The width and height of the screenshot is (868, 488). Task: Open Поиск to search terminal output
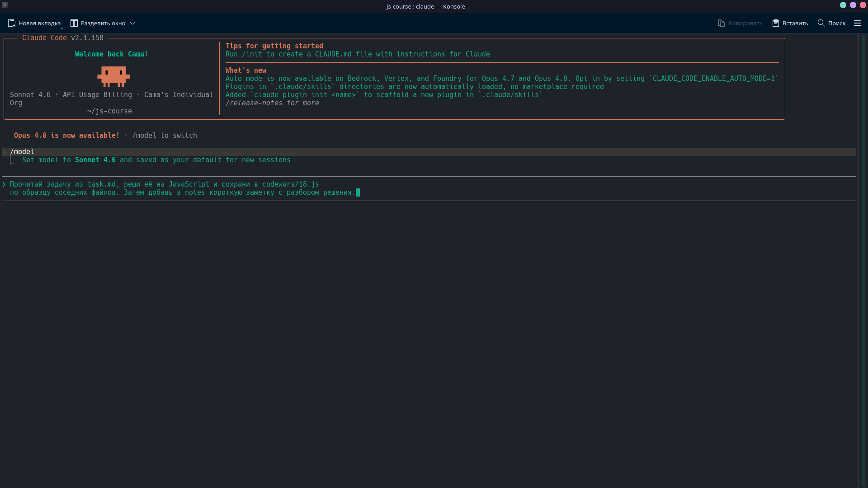click(831, 23)
